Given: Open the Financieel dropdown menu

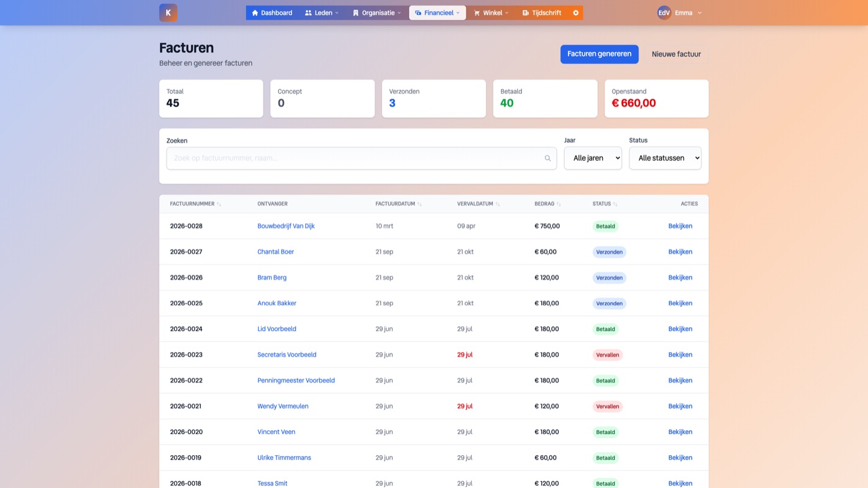Looking at the screenshot, I should 438,12.
